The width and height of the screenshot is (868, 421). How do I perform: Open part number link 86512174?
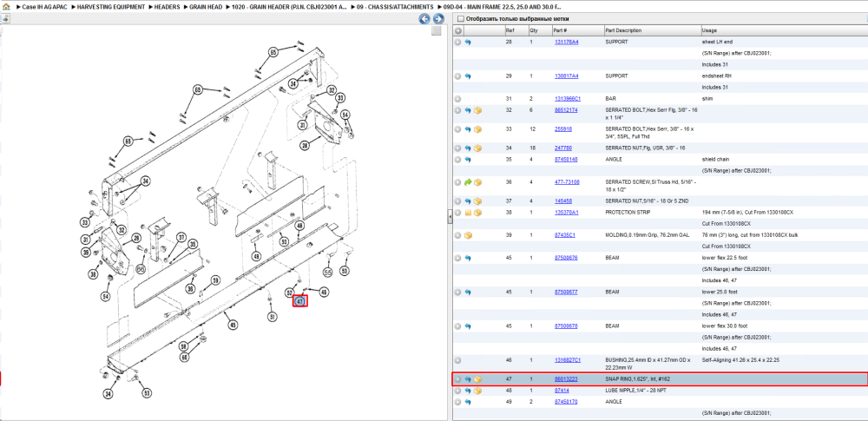click(566, 110)
